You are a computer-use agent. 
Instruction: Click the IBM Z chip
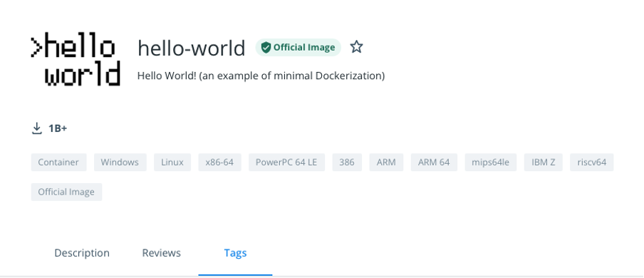[x=544, y=162]
